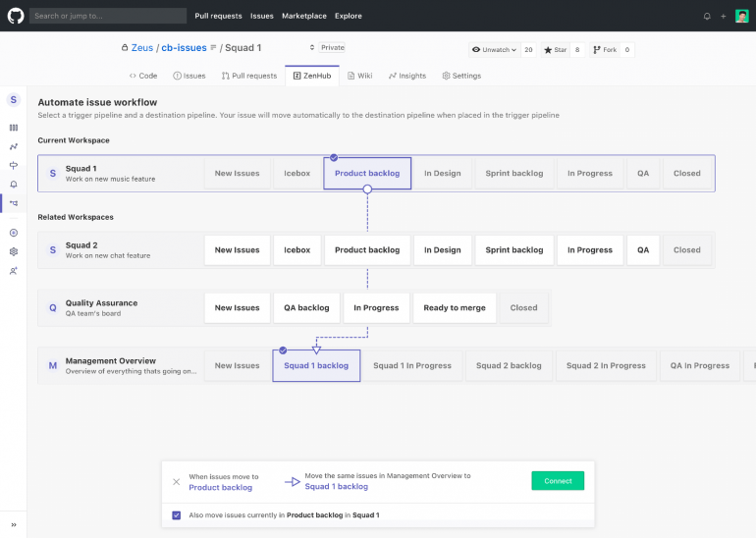Image resolution: width=756 pixels, height=538 pixels.
Task: Select Squad 1 In Progress pipeline in Management Overview
Action: coord(412,365)
